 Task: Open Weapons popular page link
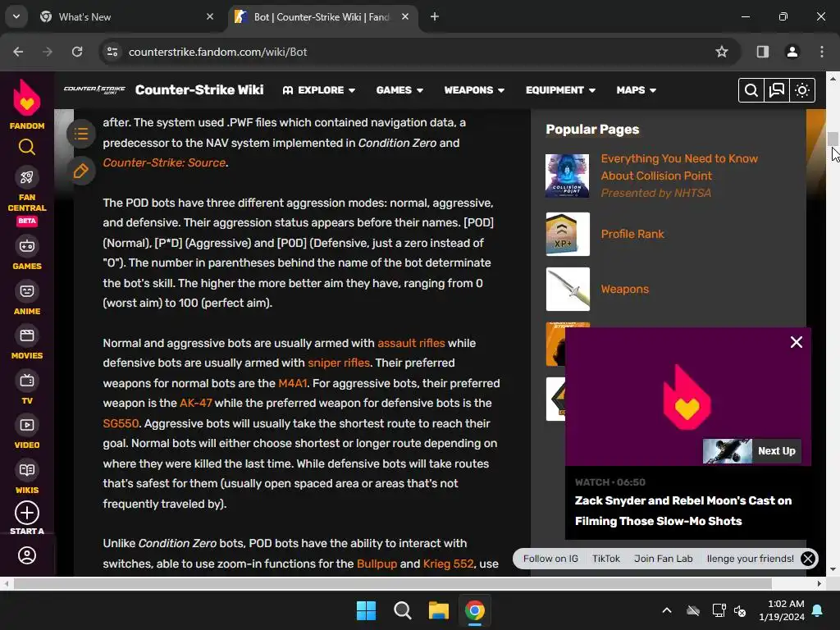[x=624, y=289]
